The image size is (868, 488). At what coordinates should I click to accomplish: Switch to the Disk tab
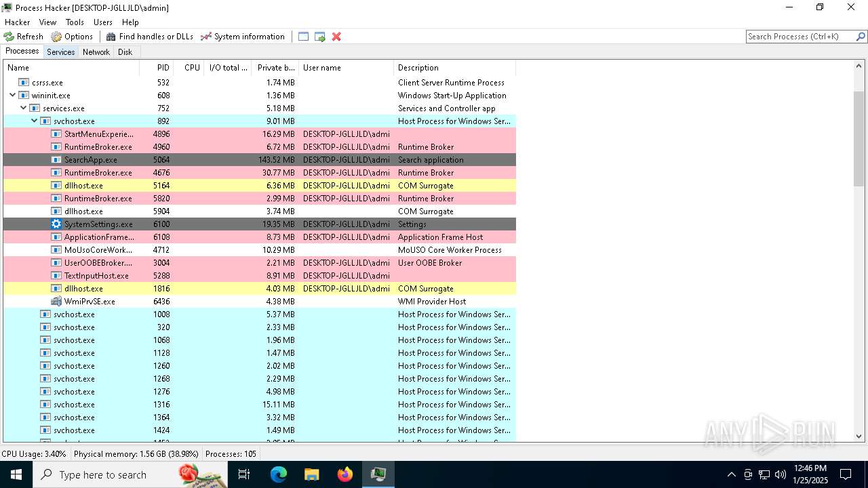click(125, 52)
